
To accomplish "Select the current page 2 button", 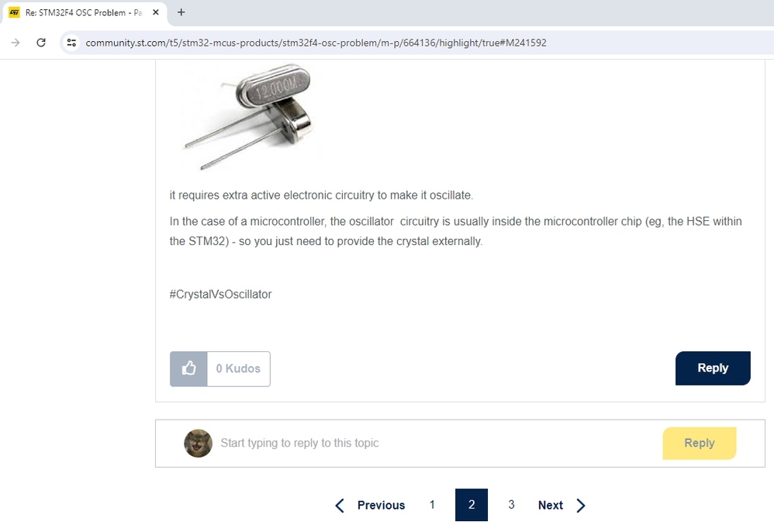I will (472, 505).
